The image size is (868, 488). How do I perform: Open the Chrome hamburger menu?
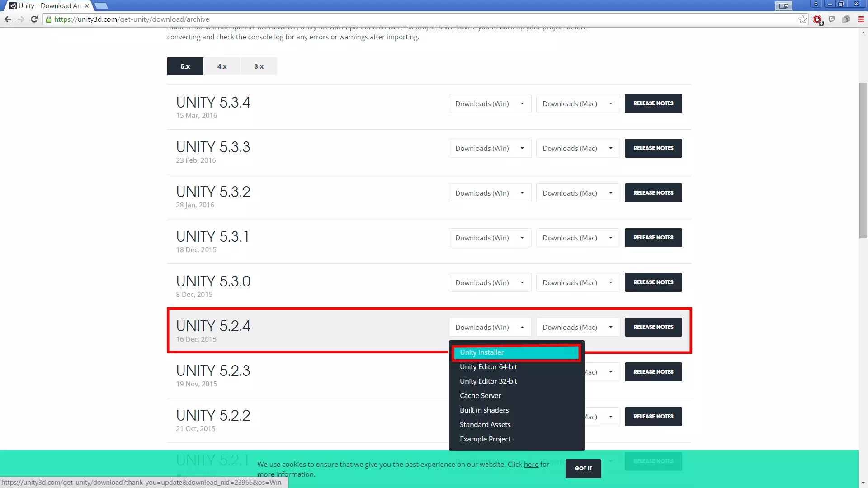[x=861, y=19]
